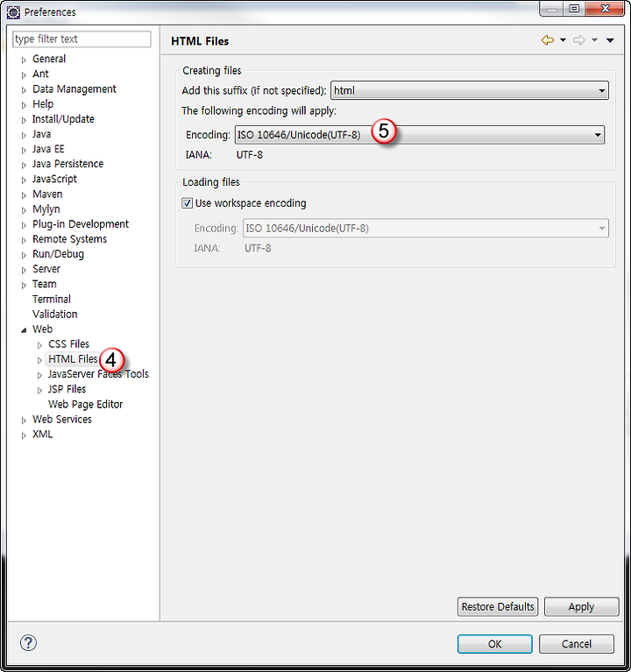631x672 pixels.
Task: Open the forward history dropdown arrow
Action: 594,40
